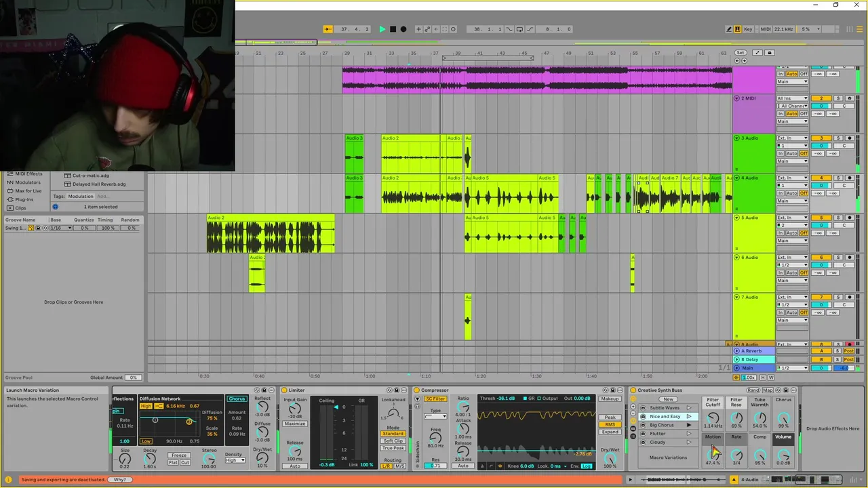Screen dimensions: 868x488
Task: Open the All Ins dropdown on 2 MIDI
Action: coord(792,98)
